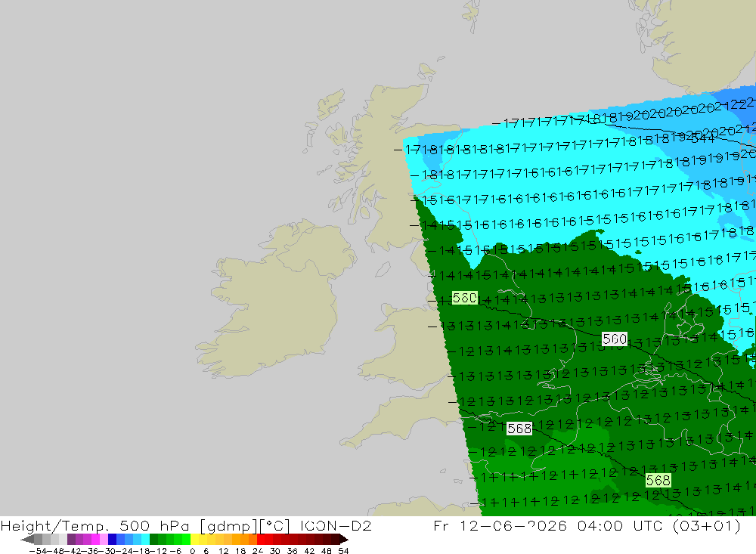Click the Height/Temp. 500 hPa title text
This screenshot has width=756, height=554.
[x=95, y=525]
